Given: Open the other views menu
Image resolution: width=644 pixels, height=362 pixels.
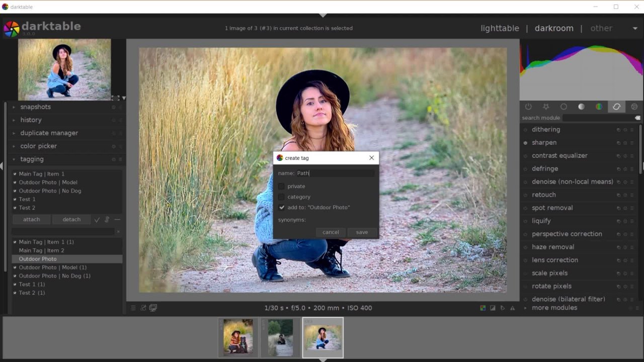Looking at the screenshot, I should click(601, 28).
